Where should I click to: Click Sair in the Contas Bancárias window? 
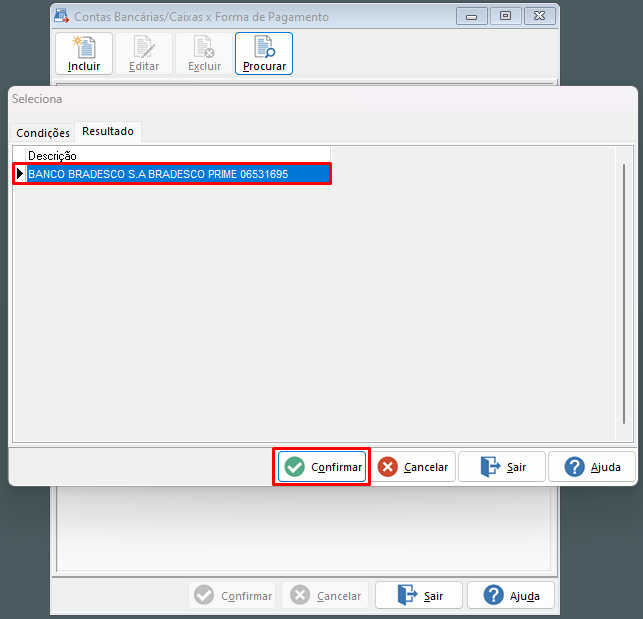(x=419, y=595)
